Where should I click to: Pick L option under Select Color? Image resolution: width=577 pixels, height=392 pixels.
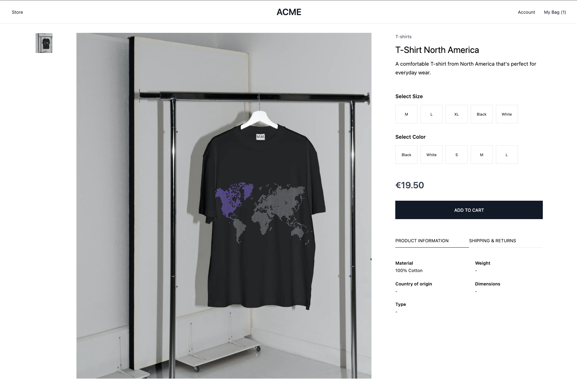point(507,155)
